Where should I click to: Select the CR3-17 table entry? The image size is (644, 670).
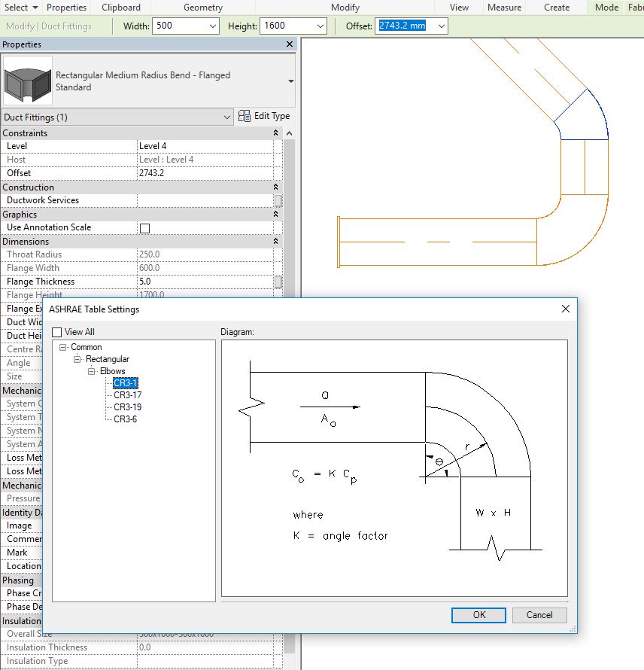coord(128,394)
